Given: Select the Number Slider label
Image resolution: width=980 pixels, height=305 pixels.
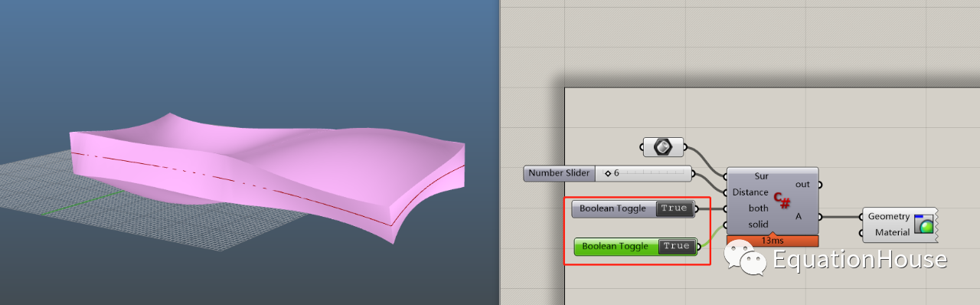Looking at the screenshot, I should tap(559, 173).
